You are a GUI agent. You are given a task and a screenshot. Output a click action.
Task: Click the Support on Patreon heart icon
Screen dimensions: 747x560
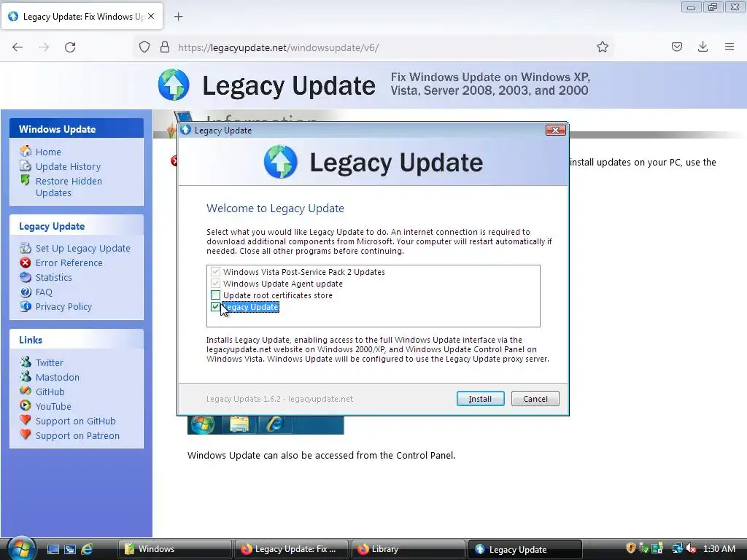tap(26, 435)
